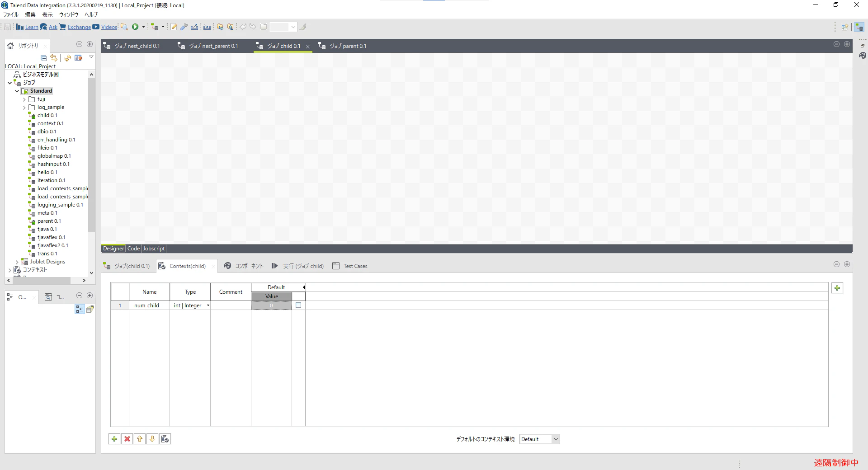
Task: Switch to the Code view tab
Action: coord(133,249)
